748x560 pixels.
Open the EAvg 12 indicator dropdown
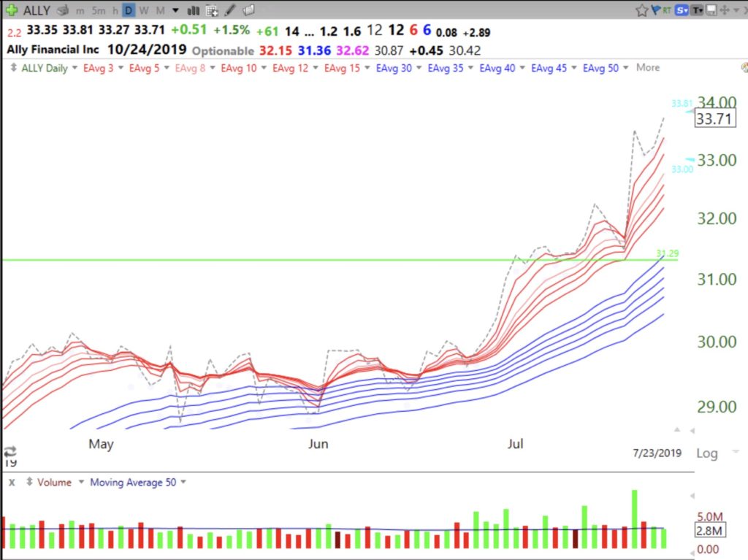pos(316,68)
